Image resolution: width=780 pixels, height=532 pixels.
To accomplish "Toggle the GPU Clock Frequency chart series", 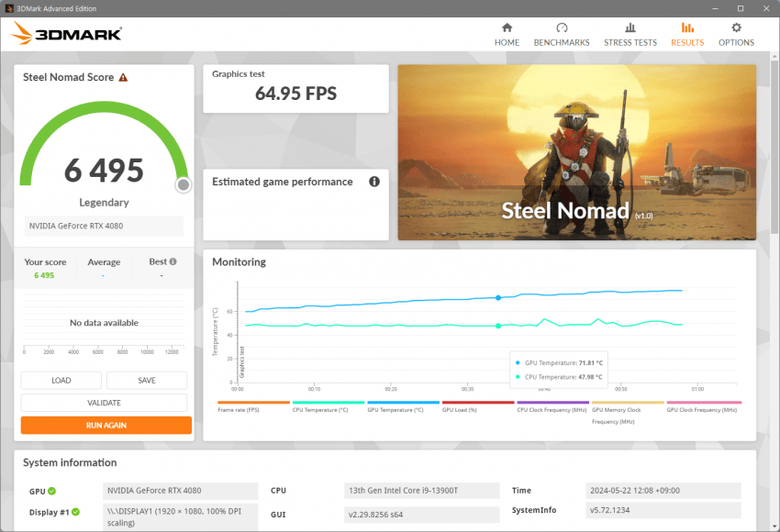I will [x=702, y=410].
